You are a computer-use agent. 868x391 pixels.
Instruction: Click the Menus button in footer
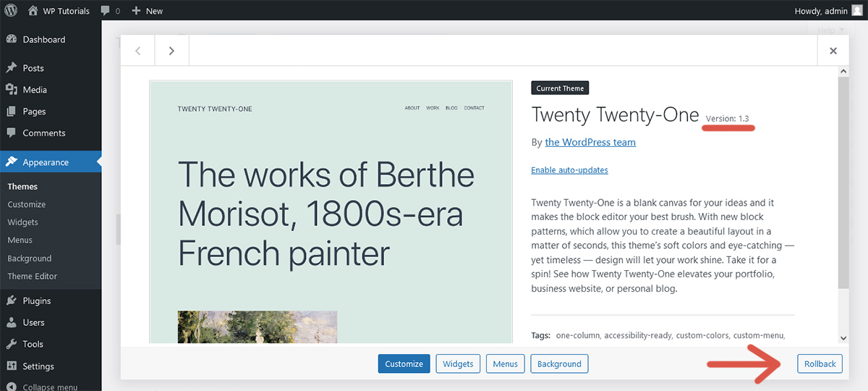pos(506,363)
